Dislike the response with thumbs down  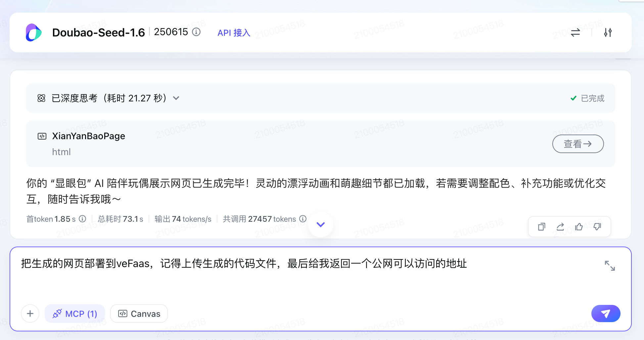[x=597, y=227]
